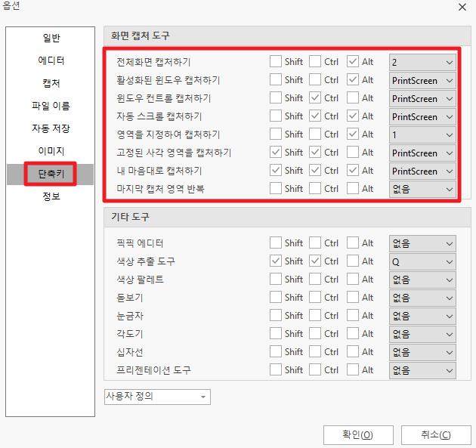Expand key dropdown for 영역을 지정하여 캡처하기
The height and width of the screenshot is (448, 476).
click(x=422, y=134)
